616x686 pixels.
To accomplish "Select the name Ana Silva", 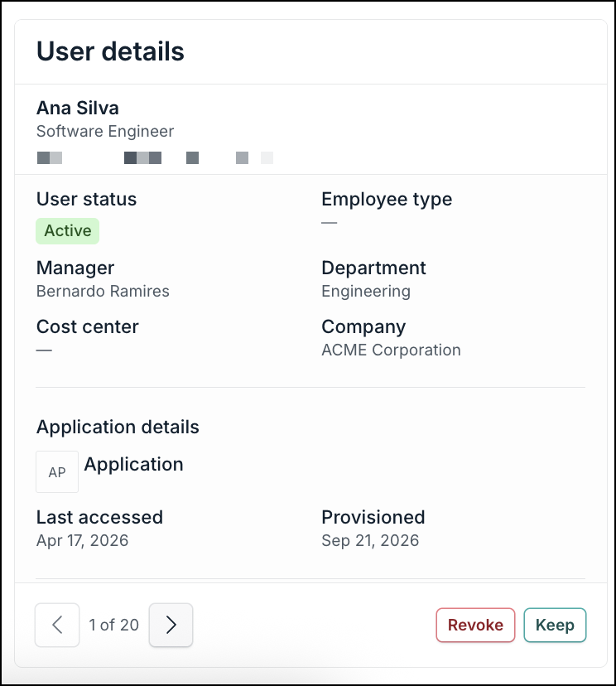I will (78, 108).
